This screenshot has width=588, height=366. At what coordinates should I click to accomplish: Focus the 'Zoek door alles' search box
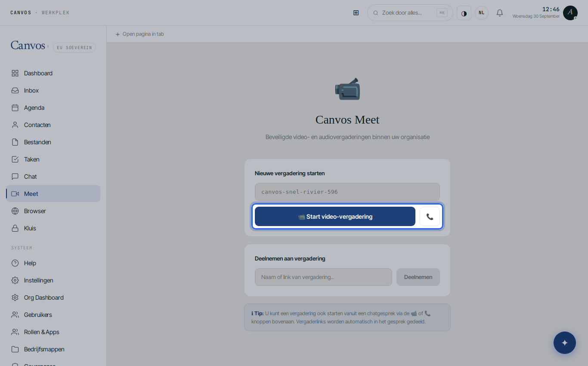[x=410, y=13]
